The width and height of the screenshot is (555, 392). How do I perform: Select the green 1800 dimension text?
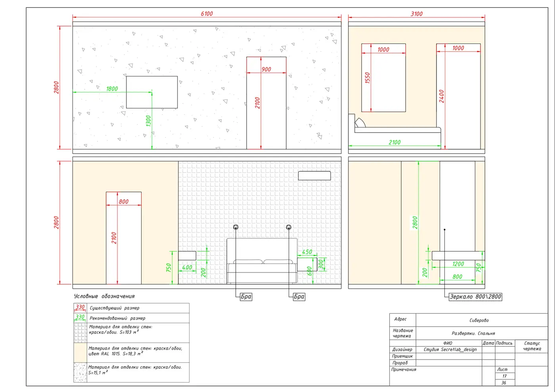click(x=112, y=89)
